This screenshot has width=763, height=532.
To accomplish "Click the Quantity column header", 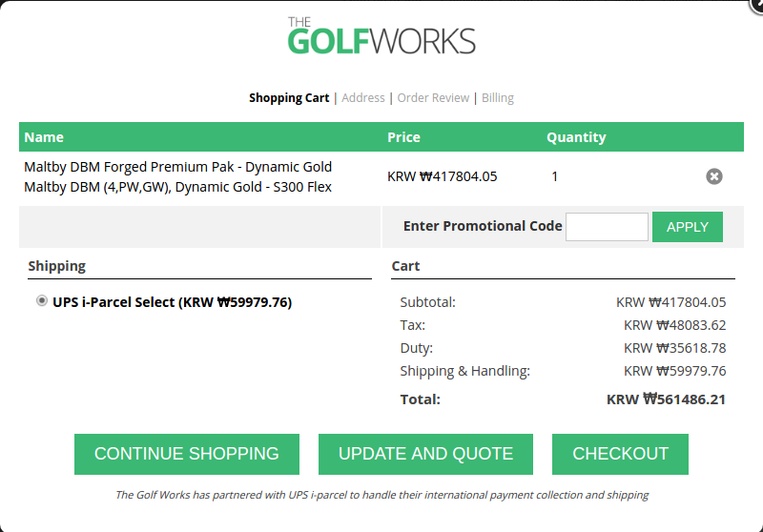I will point(576,137).
